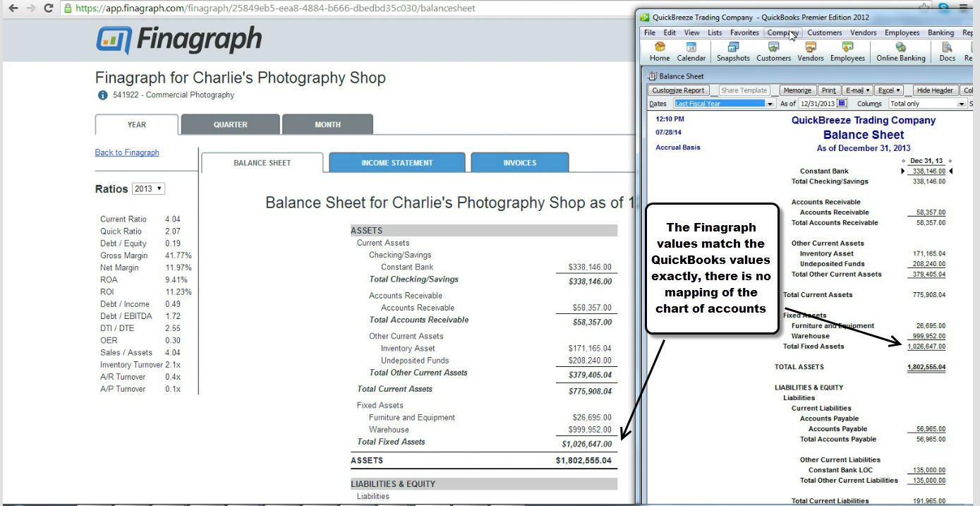Viewport: 980px width, 506px height.
Task: Click the As of date field 12/31/2013
Action: (817, 104)
